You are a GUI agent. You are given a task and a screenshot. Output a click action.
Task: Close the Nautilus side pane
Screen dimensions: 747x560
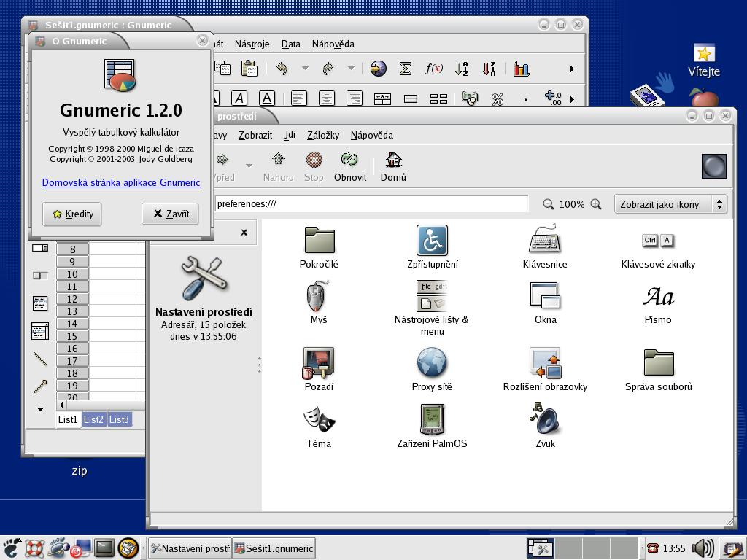(x=244, y=233)
